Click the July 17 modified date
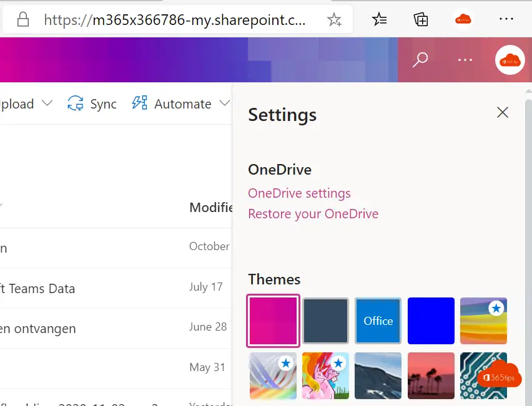The height and width of the screenshot is (406, 532). click(x=205, y=287)
